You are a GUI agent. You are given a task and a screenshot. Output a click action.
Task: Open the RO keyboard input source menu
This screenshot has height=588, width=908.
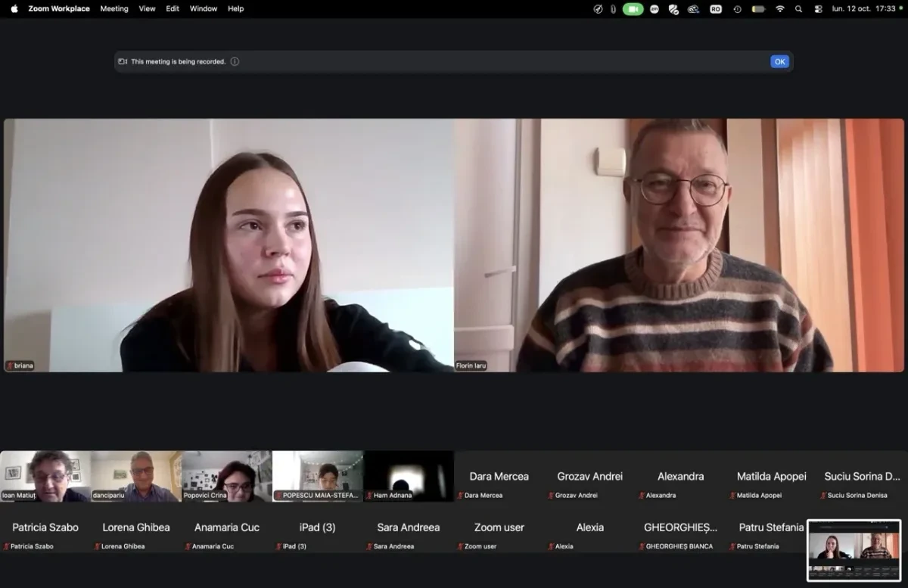[716, 9]
